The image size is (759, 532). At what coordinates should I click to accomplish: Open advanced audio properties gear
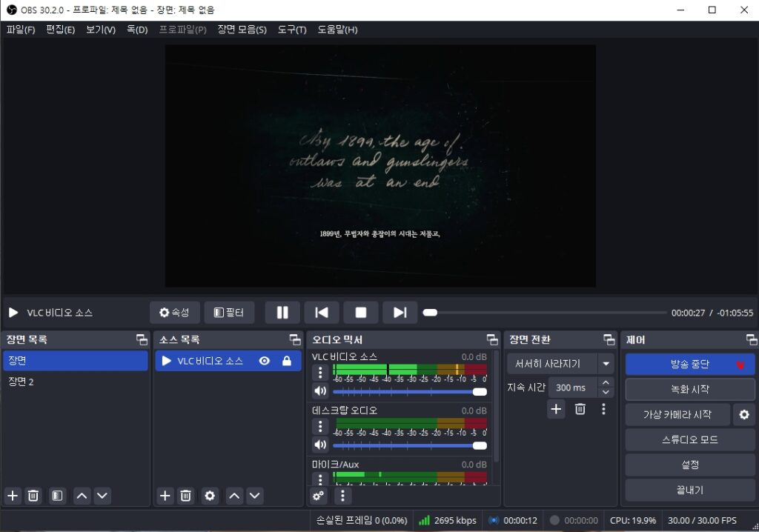(x=319, y=496)
